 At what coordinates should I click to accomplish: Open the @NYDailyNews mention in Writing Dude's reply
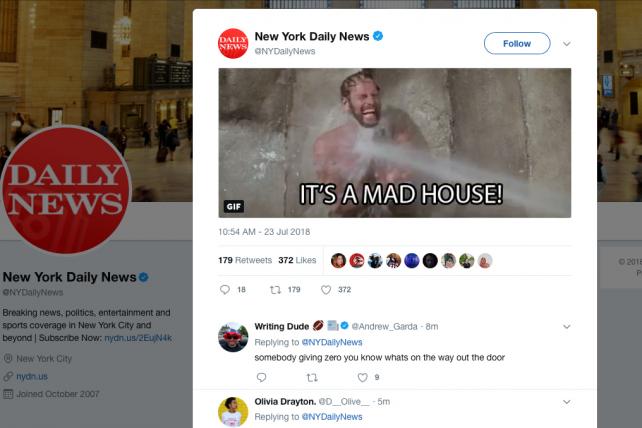[332, 342]
